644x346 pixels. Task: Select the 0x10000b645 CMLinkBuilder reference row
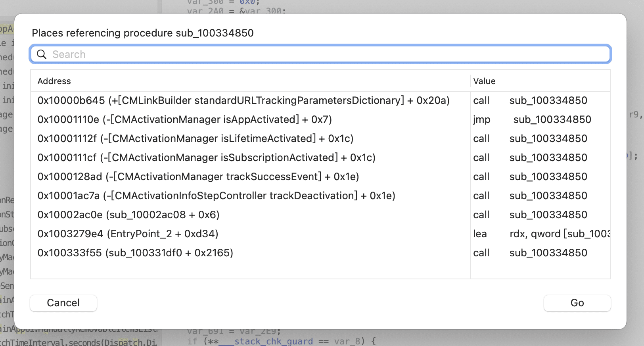click(320, 100)
